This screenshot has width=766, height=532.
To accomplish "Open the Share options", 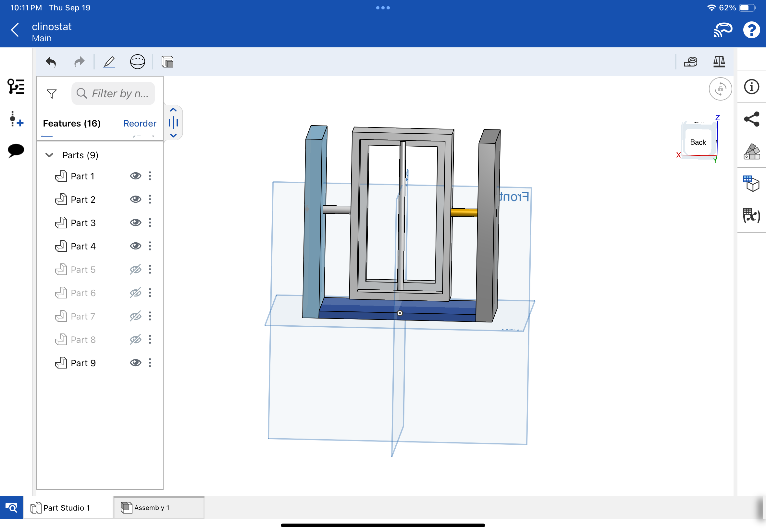I will pos(751,119).
